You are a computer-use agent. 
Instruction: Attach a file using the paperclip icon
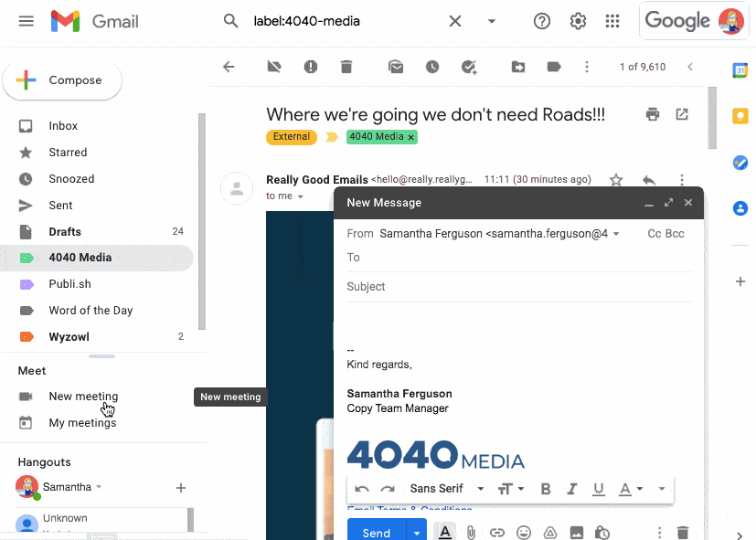tap(470, 532)
